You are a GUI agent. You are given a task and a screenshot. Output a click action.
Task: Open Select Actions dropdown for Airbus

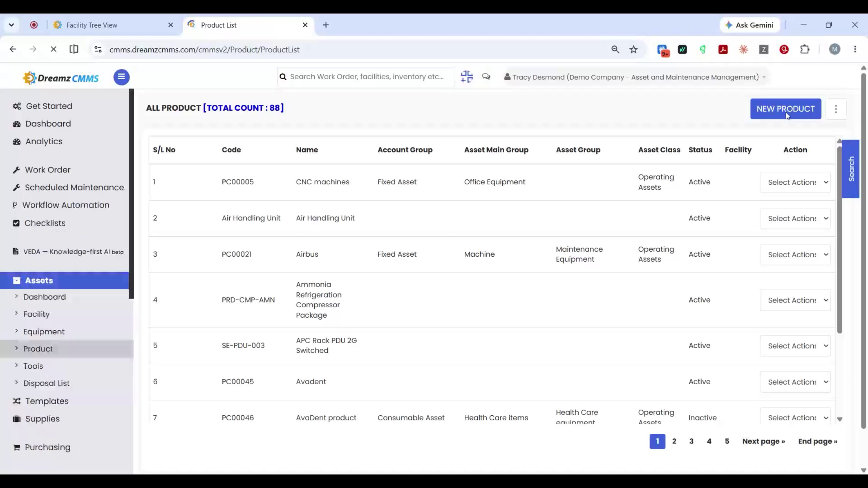click(x=795, y=254)
